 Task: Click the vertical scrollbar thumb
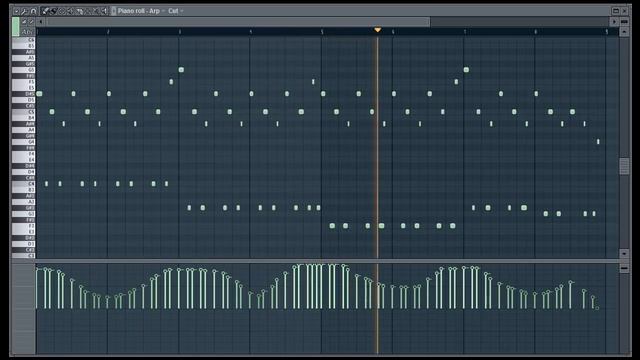click(624, 166)
